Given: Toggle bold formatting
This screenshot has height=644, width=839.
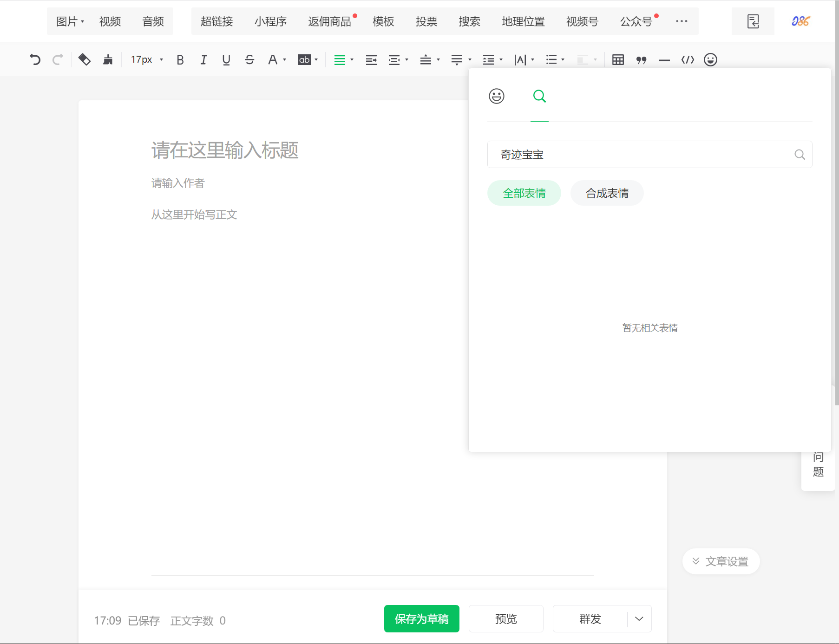Looking at the screenshot, I should (180, 59).
